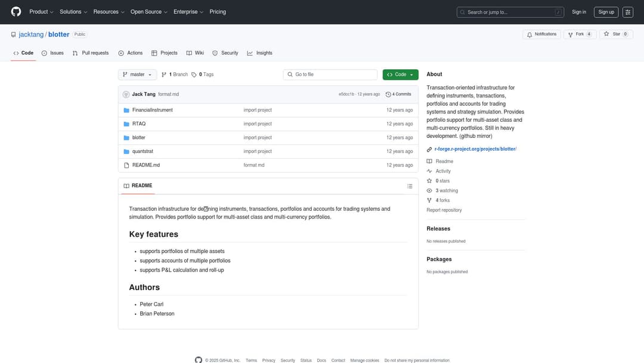Viewport: 644px width, 363px height.
Task: Click the repository icon beside jacktang
Action: pos(14,35)
